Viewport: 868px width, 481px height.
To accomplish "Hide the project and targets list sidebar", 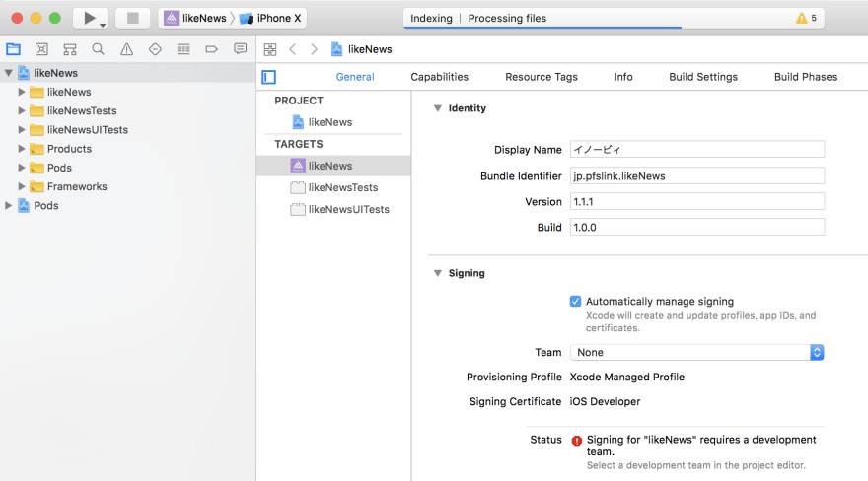I will [x=269, y=77].
